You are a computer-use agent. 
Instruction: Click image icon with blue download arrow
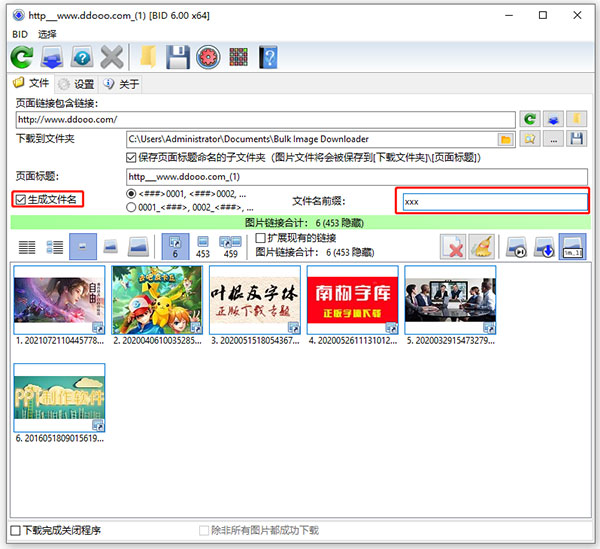(x=544, y=247)
